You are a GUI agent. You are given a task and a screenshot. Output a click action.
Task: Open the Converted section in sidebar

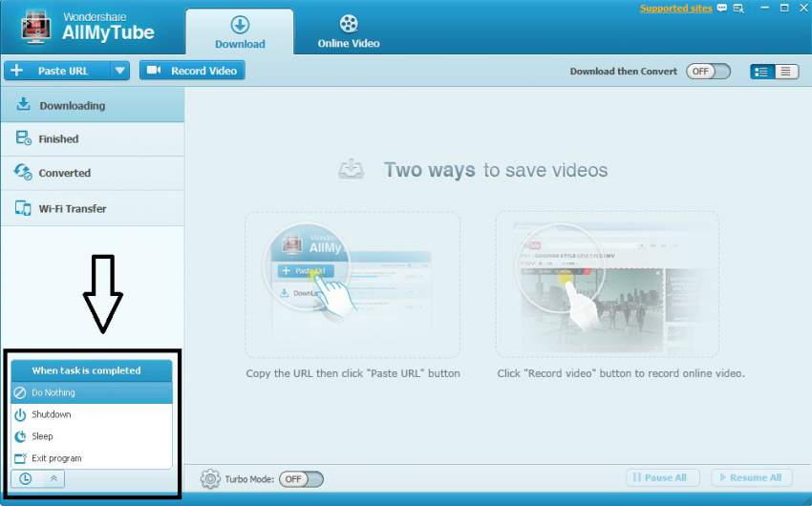(92, 173)
